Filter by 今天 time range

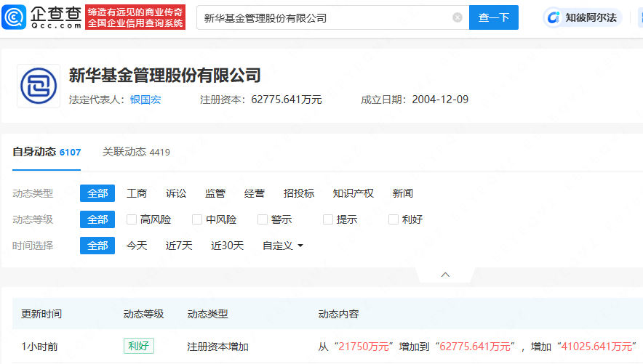click(137, 246)
